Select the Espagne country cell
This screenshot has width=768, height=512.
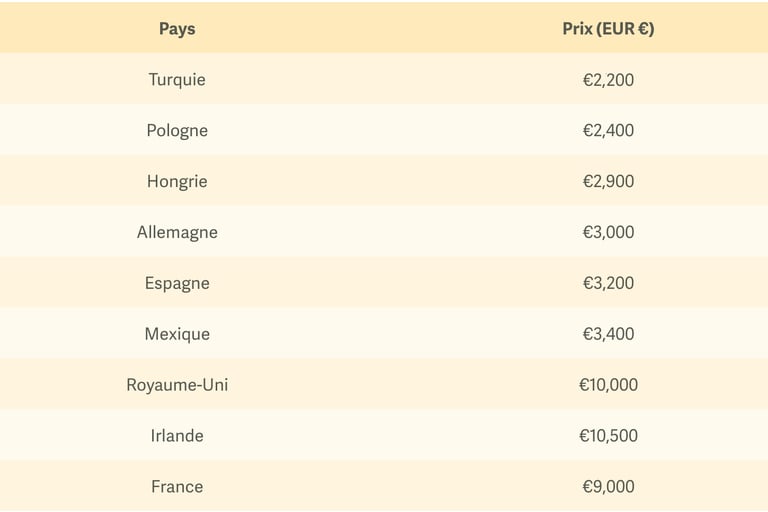tap(177, 284)
